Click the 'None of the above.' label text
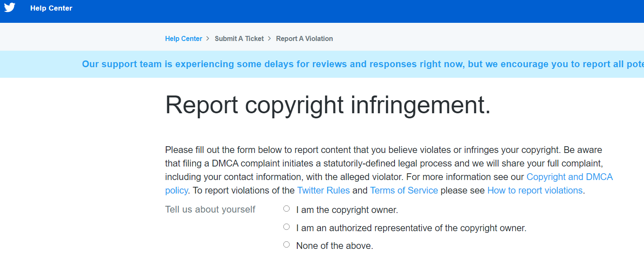The image size is (644, 262). pyautogui.click(x=334, y=246)
